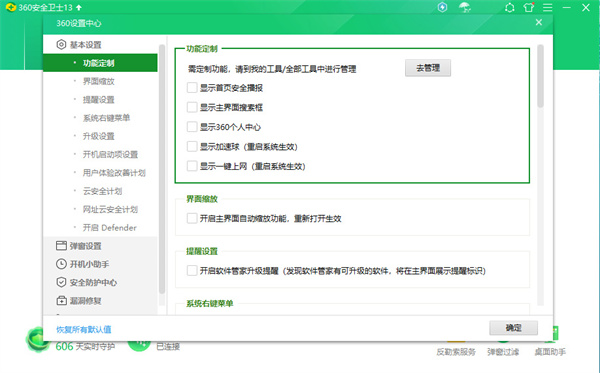Click the sidebar vertical scrollbar
This screenshot has height=373, width=600.
(x=162, y=168)
